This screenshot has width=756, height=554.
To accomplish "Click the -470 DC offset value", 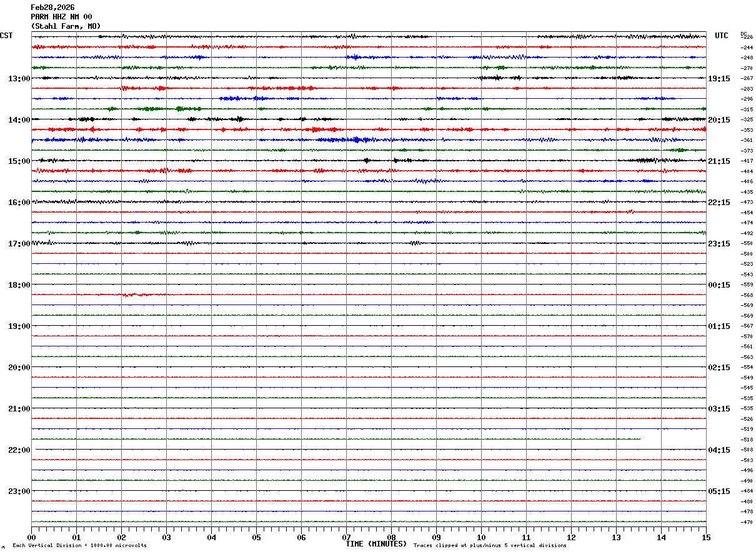I will point(747,522).
